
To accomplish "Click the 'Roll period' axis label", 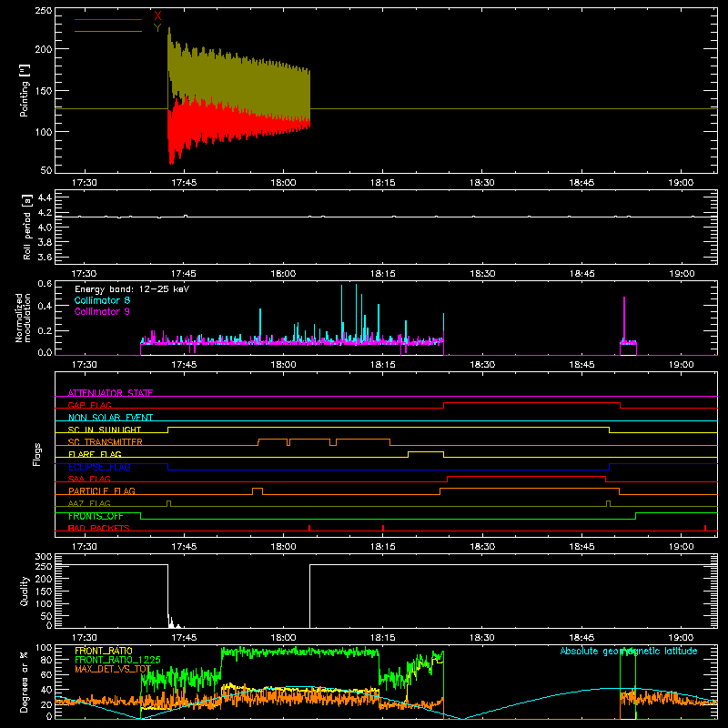I will (26, 227).
